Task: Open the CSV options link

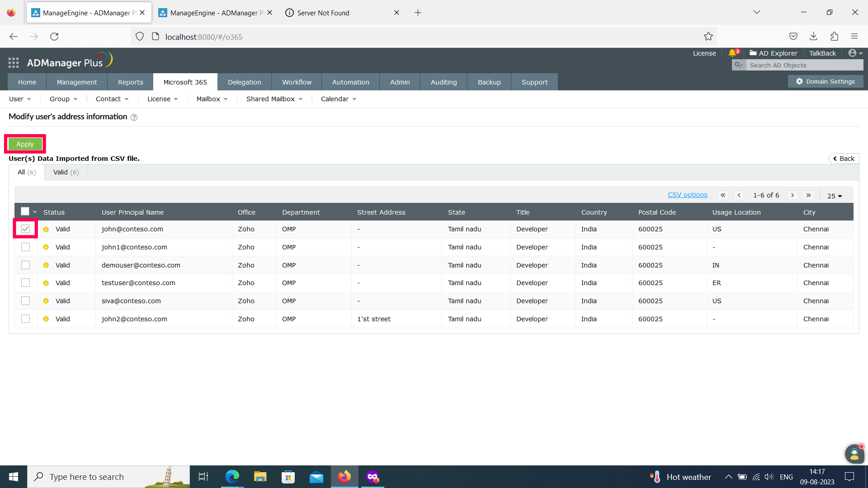Action: 687,195
